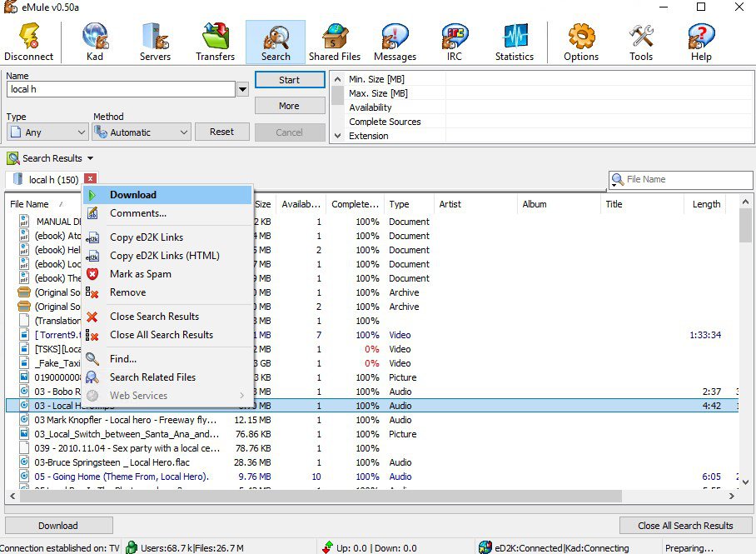
Task: Choose Comments... from the context menu
Action: pos(167,213)
